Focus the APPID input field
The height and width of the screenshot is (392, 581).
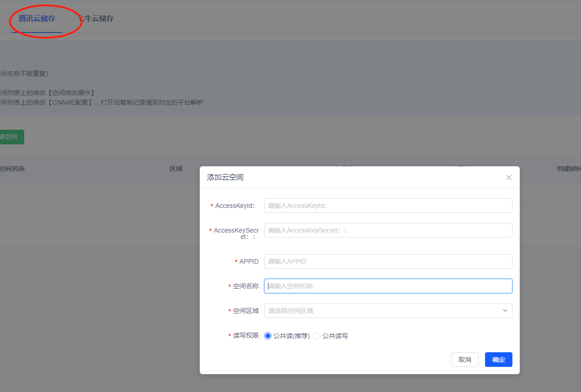click(388, 261)
